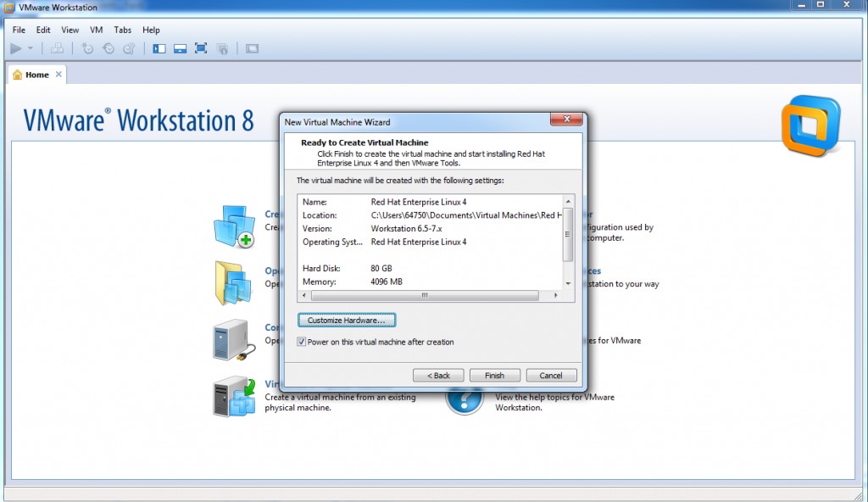Click the Send Ctrl+Alt+Del toolbar icon
The width and height of the screenshot is (868, 502).
[57, 49]
